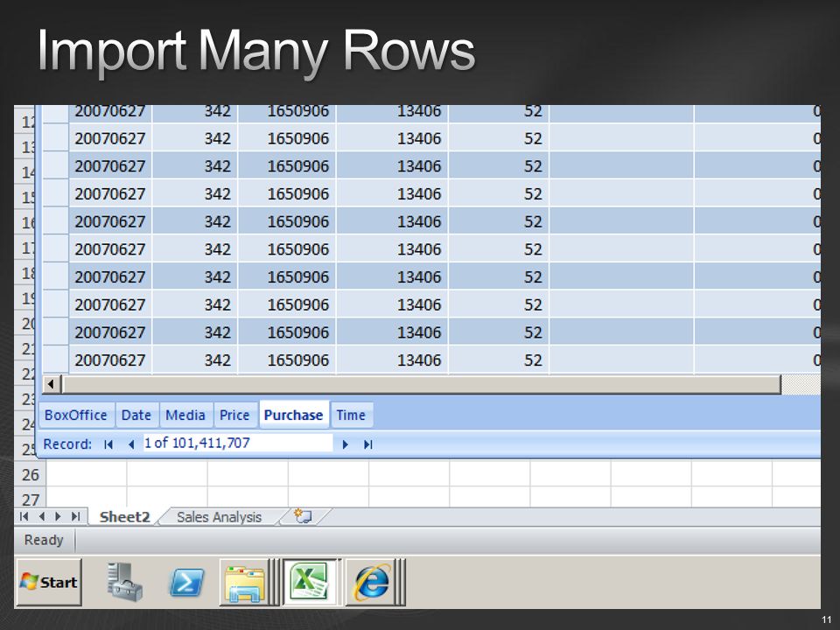Click the last visible row's 52 cell
The image size is (840, 630).
[x=499, y=360]
